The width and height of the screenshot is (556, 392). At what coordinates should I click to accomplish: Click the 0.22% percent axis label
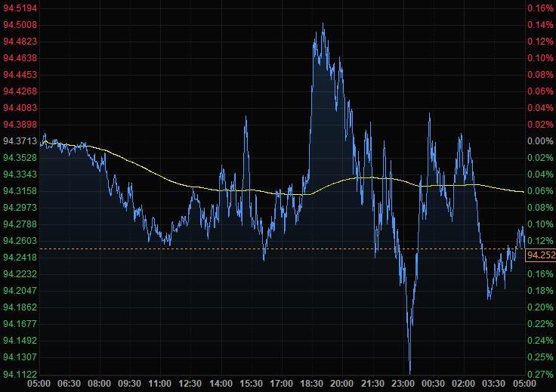pos(540,324)
